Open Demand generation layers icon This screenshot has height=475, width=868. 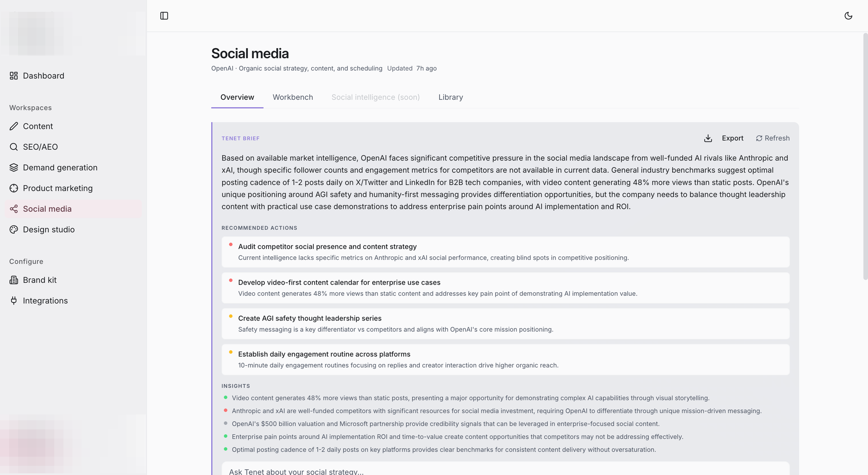point(14,167)
